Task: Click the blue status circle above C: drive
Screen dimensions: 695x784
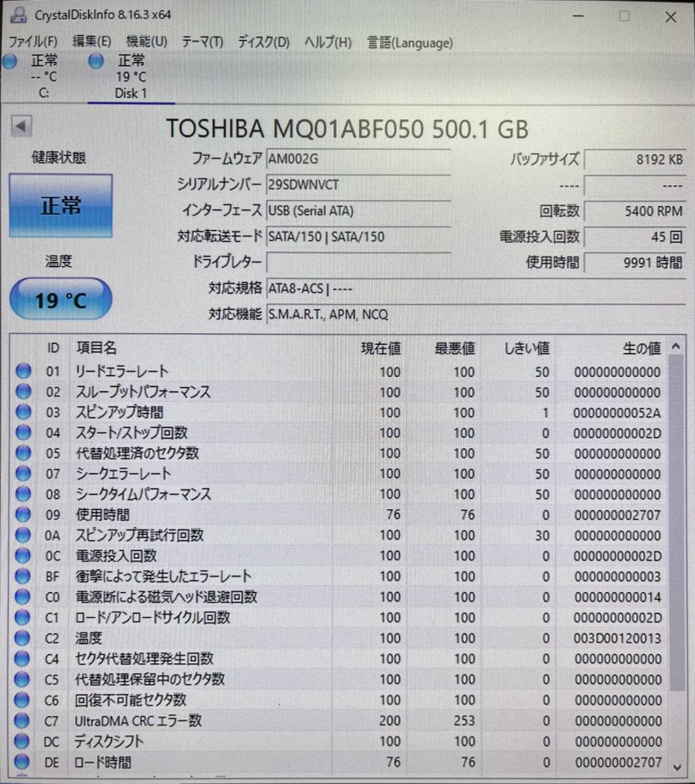Action: [9, 61]
